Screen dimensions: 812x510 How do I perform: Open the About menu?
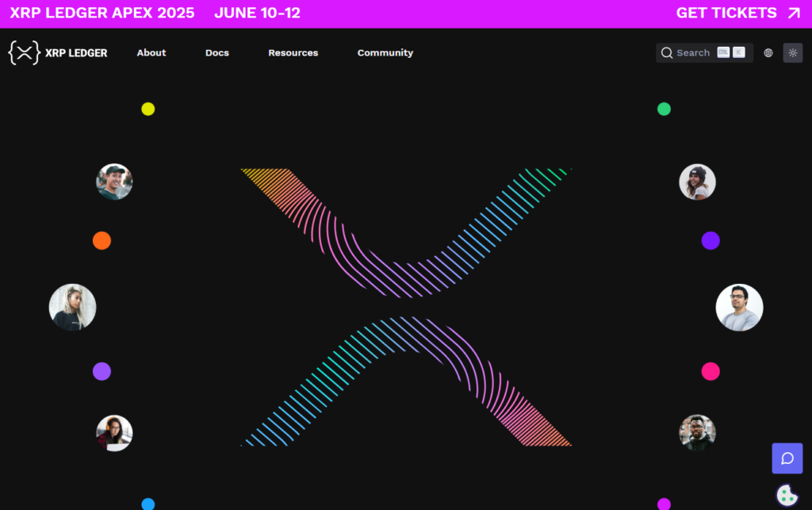[151, 53]
